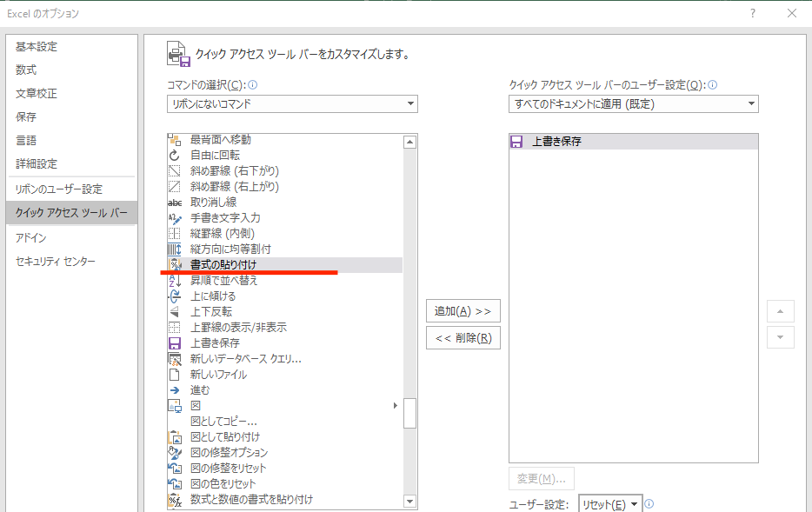812x512 pixels.
Task: Close the Excel のオプション dialog
Action: 792,13
